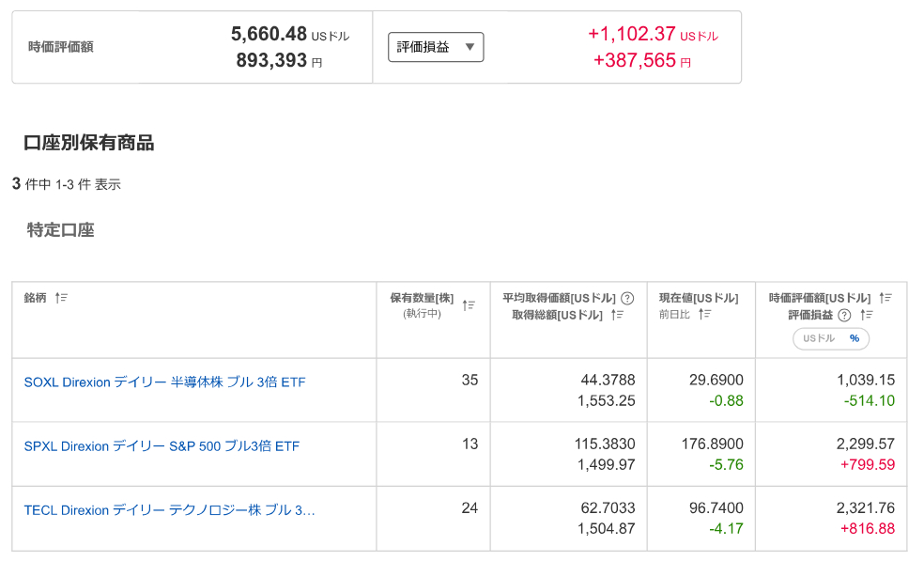Select SPXL day change -5.76
924x561 pixels.
tap(726, 465)
